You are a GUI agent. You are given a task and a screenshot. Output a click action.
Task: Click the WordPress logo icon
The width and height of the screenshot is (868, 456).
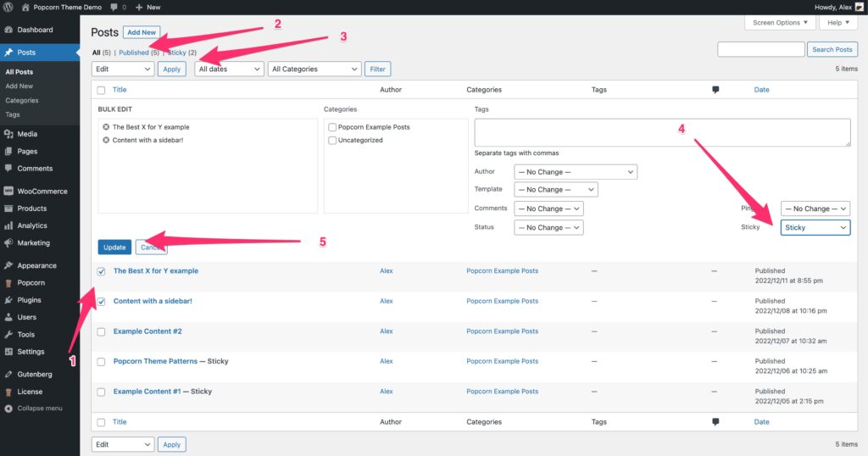pos(8,7)
